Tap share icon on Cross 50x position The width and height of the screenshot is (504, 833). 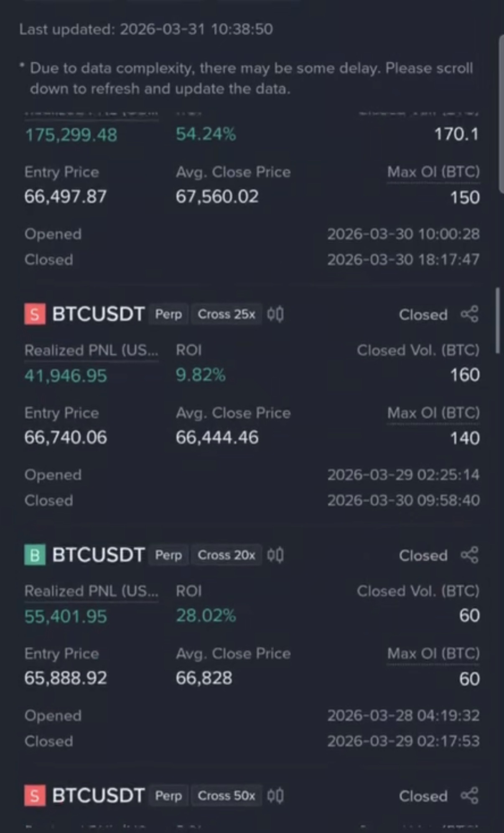pos(469,796)
